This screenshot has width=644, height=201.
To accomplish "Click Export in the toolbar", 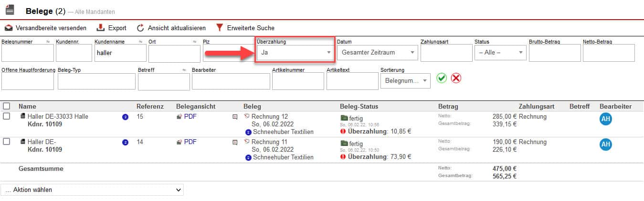I will coord(112,28).
